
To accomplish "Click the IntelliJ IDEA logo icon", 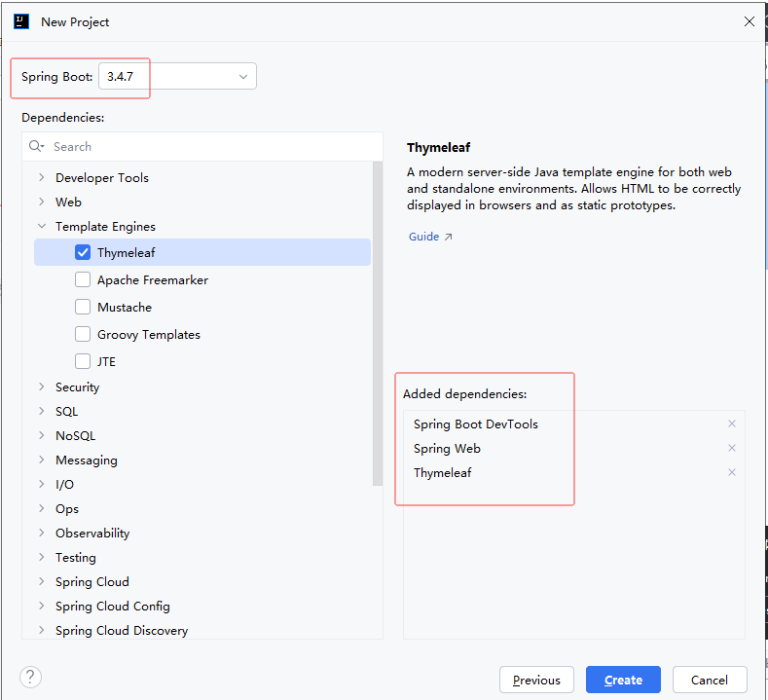I will [x=21, y=21].
